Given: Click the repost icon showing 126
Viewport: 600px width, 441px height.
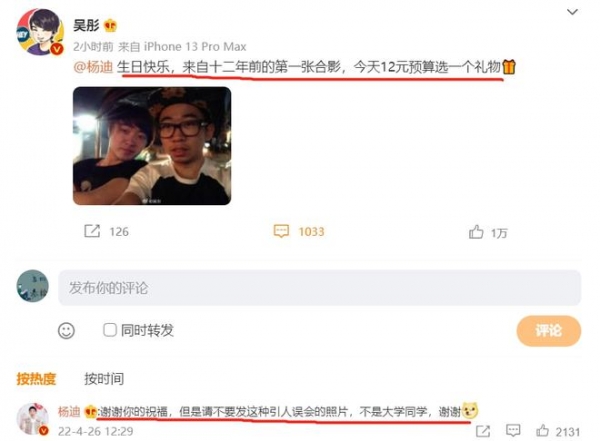Looking at the screenshot, I should point(92,231).
